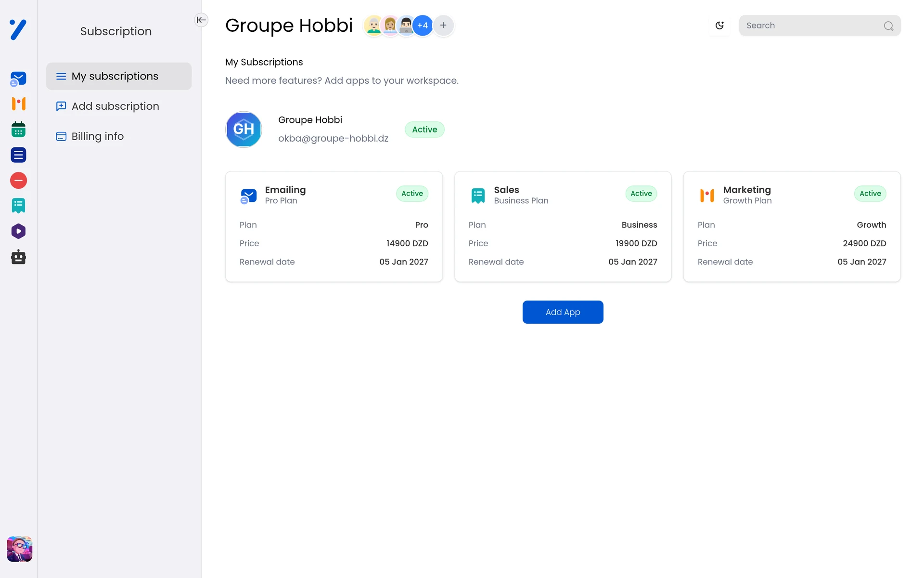Add a member with the plus button
The height and width of the screenshot is (578, 924).
click(x=443, y=26)
